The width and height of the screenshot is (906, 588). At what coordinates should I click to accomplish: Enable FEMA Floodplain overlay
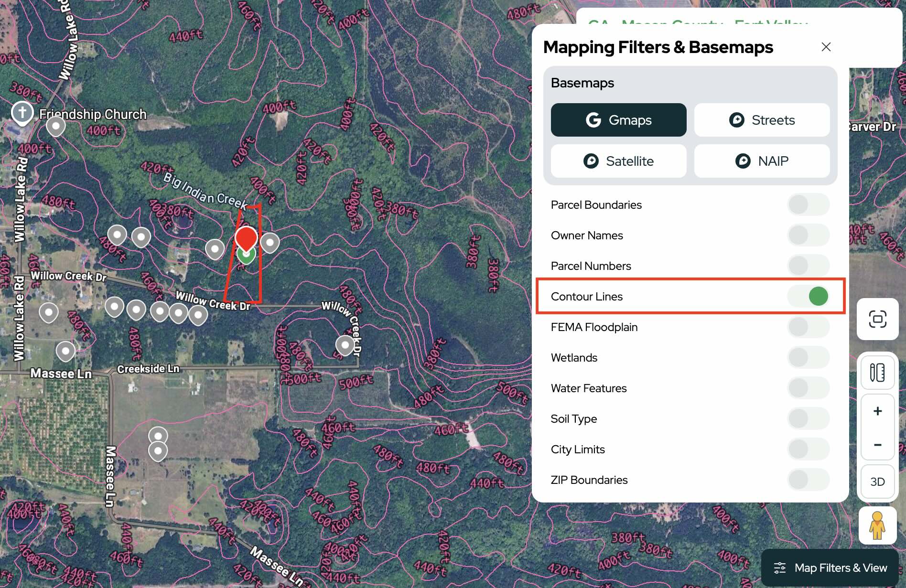(x=808, y=327)
